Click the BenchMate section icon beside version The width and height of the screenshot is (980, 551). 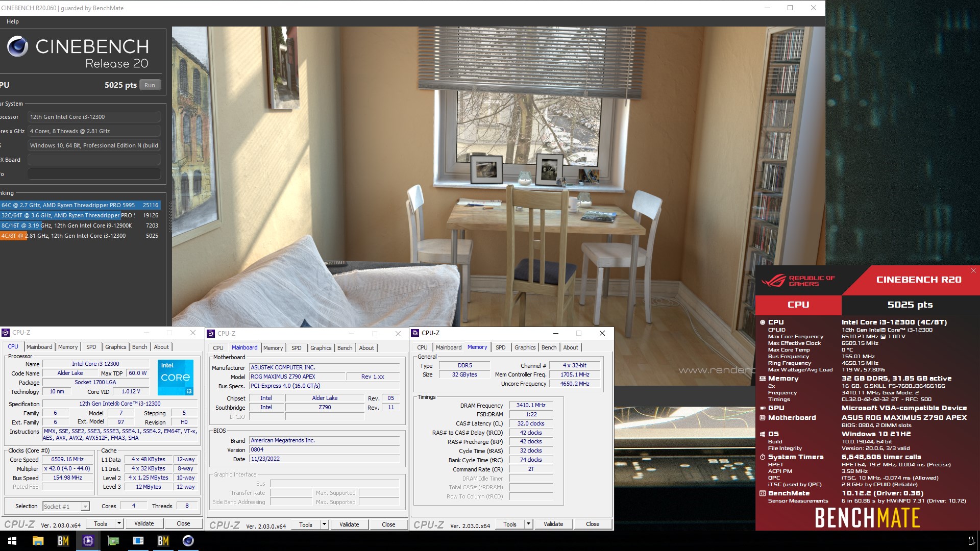click(763, 493)
